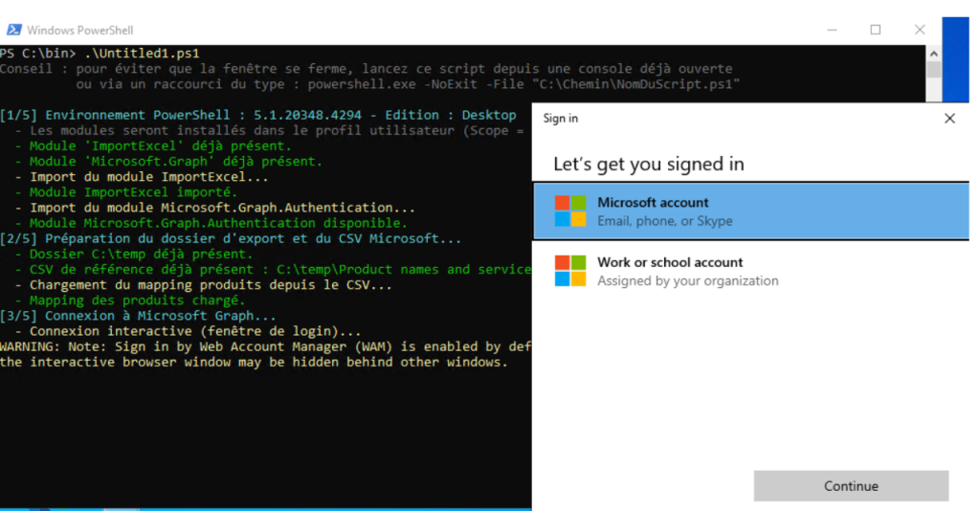980x511 pixels.
Task: Close the Sign in dialog
Action: (x=949, y=119)
